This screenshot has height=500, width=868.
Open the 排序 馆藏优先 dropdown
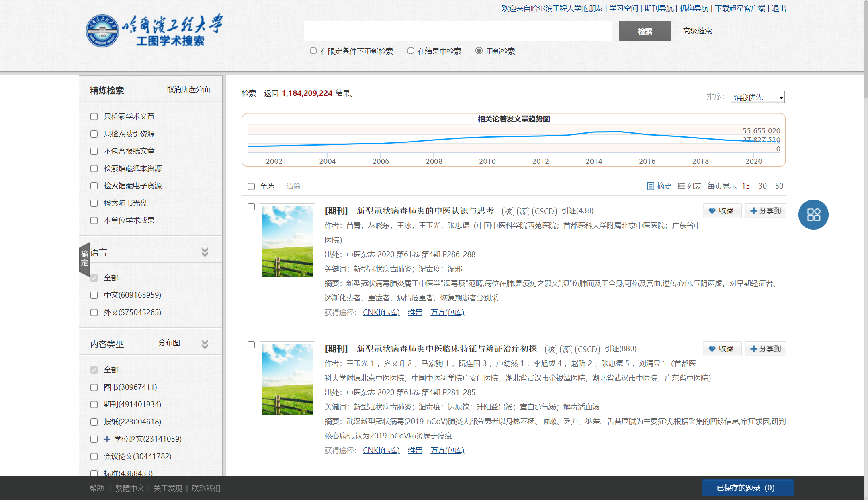click(757, 97)
